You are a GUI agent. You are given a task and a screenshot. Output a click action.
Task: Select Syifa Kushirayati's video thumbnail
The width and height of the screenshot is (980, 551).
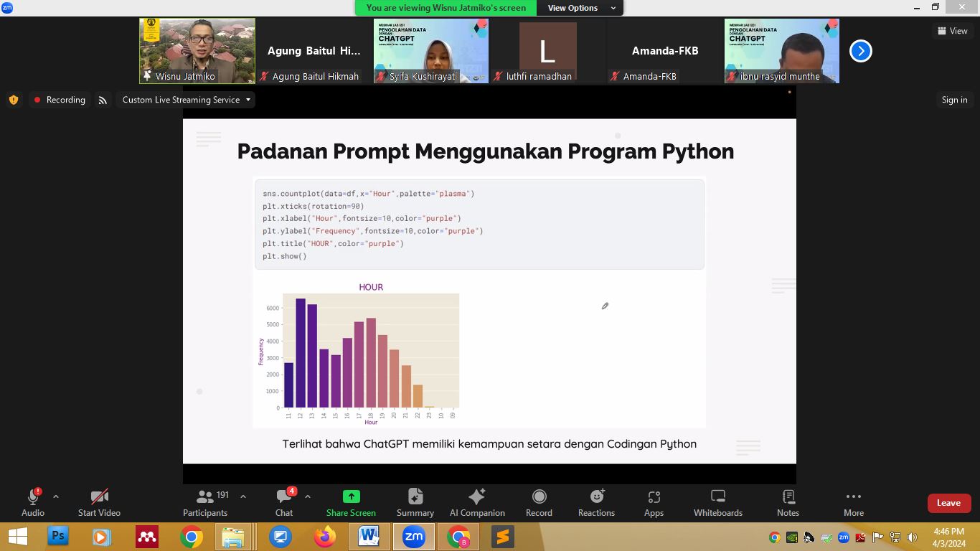[431, 51]
